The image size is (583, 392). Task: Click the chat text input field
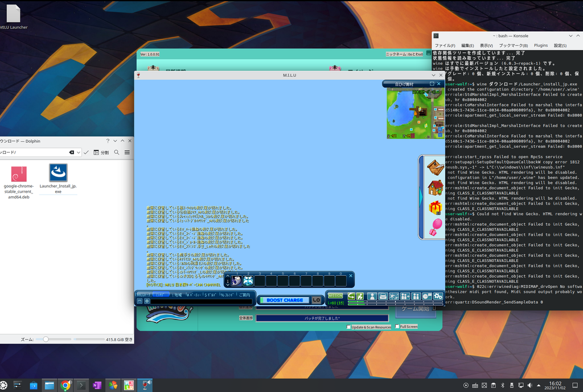click(x=202, y=302)
